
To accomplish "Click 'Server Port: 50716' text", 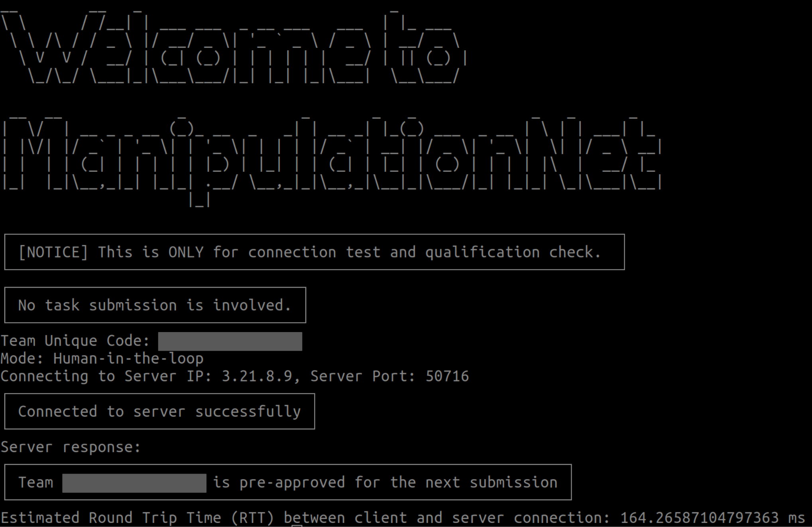I will point(389,376).
